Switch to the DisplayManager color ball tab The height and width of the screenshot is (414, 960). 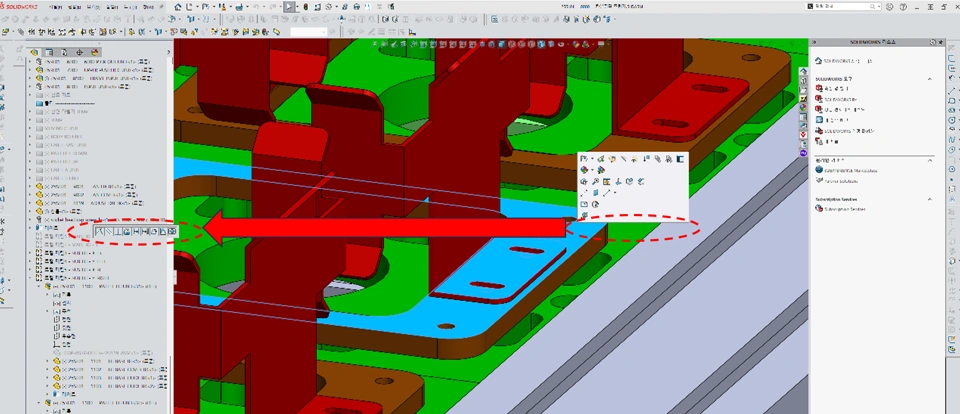94,52
